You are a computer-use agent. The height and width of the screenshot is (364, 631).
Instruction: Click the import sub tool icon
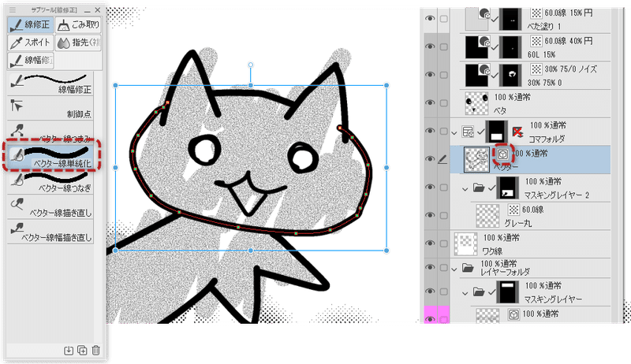[x=69, y=351]
